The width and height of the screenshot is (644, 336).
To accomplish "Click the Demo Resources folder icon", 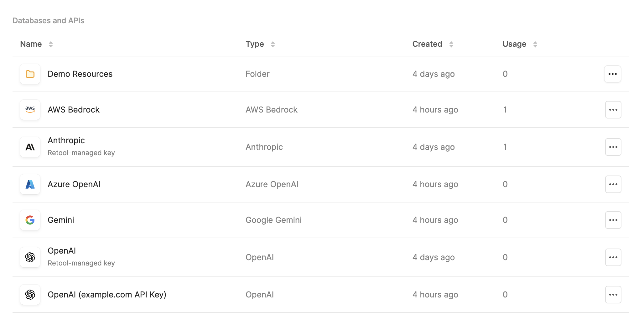I will tap(30, 74).
